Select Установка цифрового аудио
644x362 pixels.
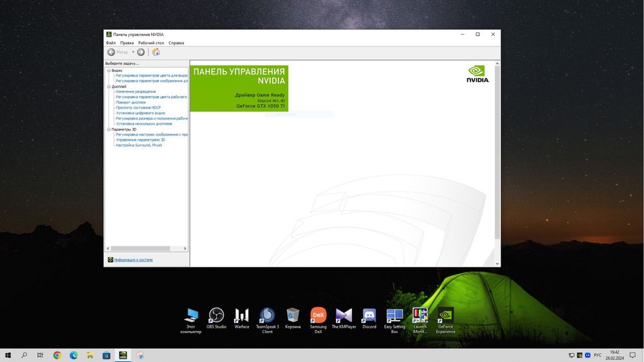(x=140, y=113)
